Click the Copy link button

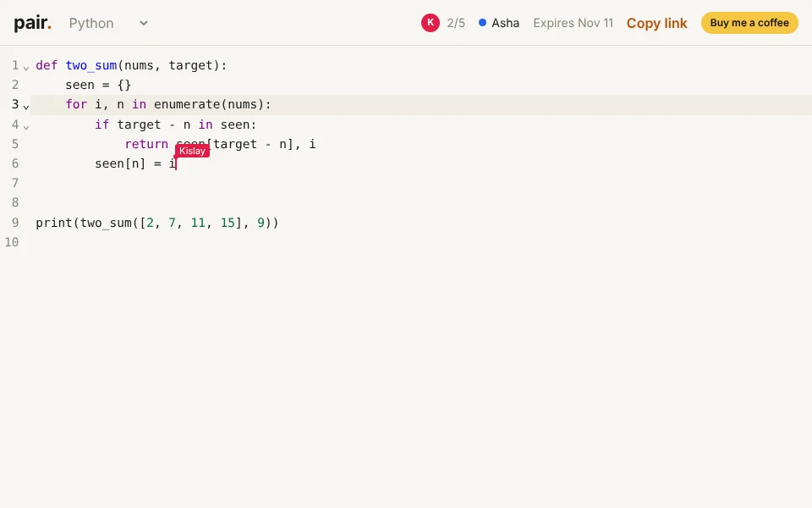tap(656, 24)
